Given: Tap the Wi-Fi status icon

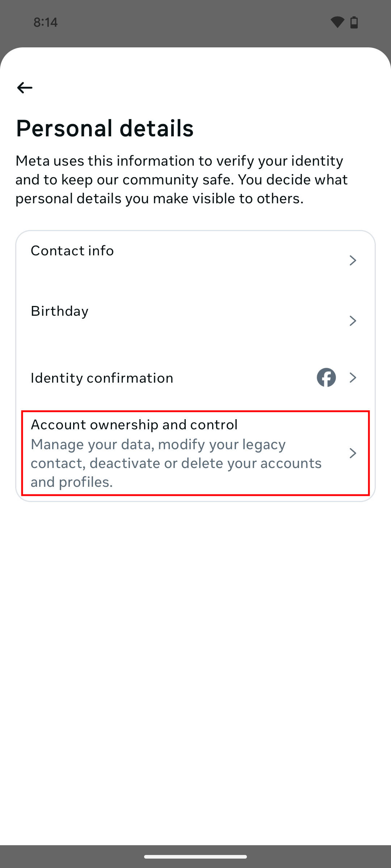Looking at the screenshot, I should (337, 22).
